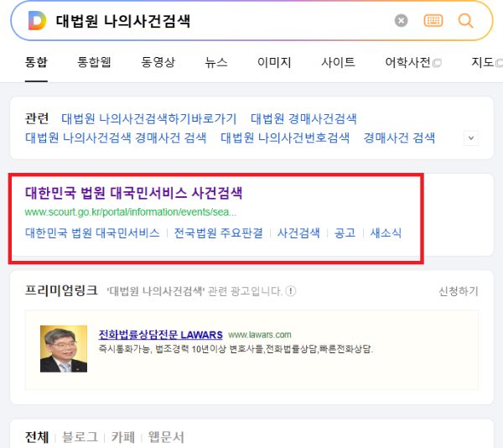Viewport: 503px width, 448px height.
Task: Click the www.scourt.go.kr URL link
Action: (131, 212)
